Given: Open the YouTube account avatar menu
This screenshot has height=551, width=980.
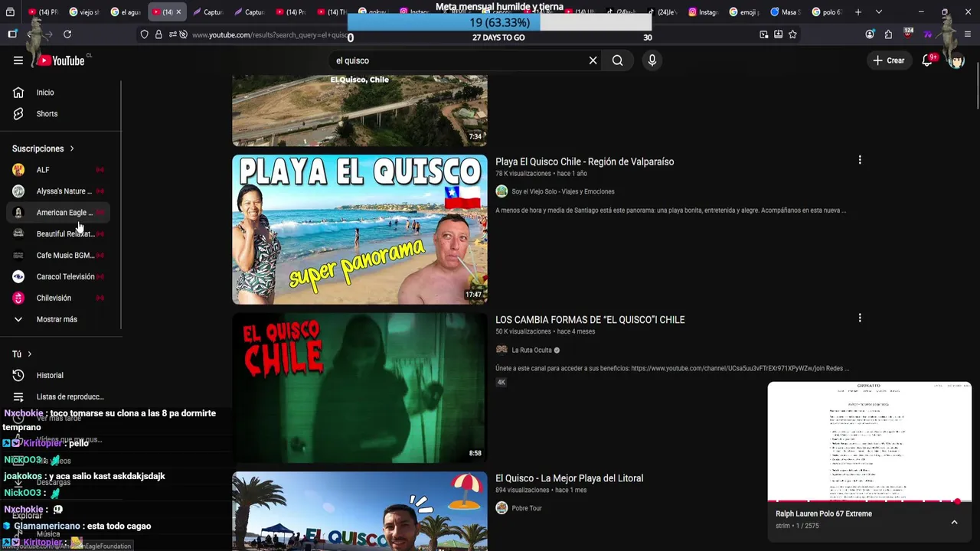Looking at the screenshot, I should click(x=956, y=60).
